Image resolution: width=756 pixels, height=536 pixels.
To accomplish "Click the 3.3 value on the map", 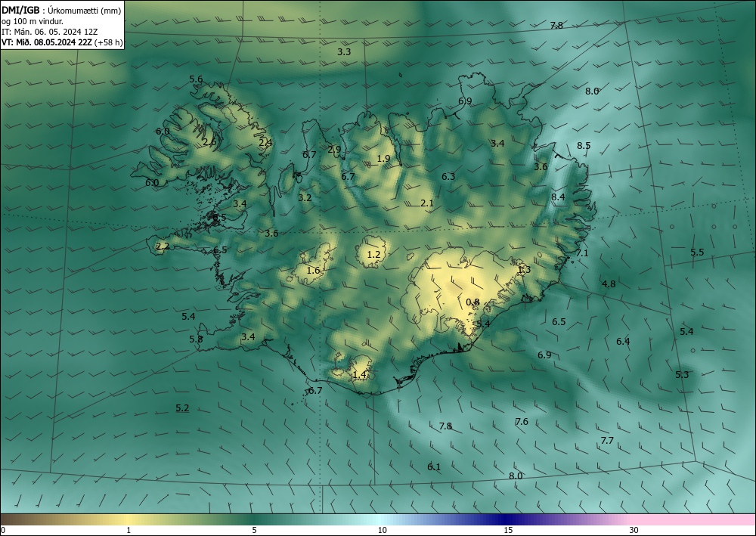I will (344, 51).
